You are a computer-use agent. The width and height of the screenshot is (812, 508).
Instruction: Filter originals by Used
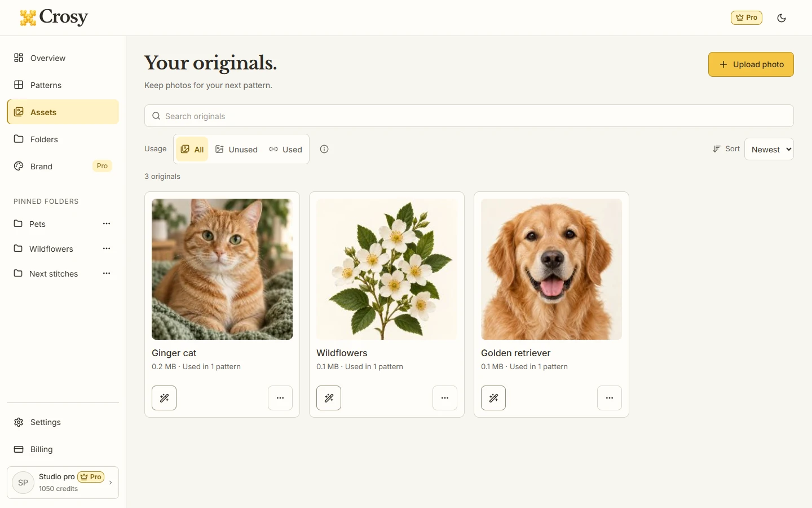(x=285, y=149)
